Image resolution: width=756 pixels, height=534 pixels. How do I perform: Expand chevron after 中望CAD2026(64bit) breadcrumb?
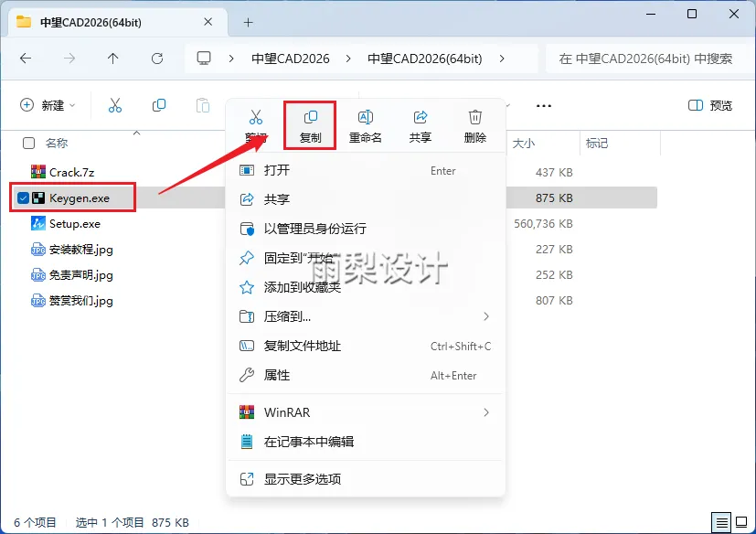pos(502,59)
